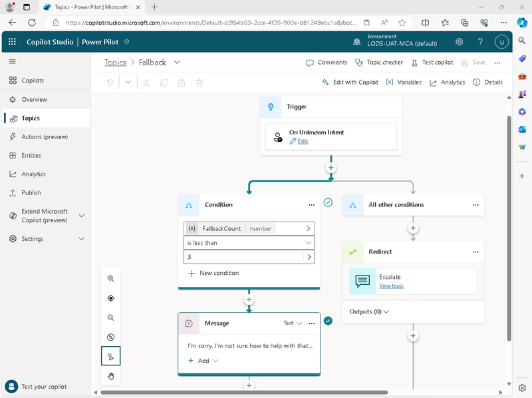Viewport: 532px width, 398px height.
Task: Open Condition node ellipsis menu
Action: pos(311,205)
